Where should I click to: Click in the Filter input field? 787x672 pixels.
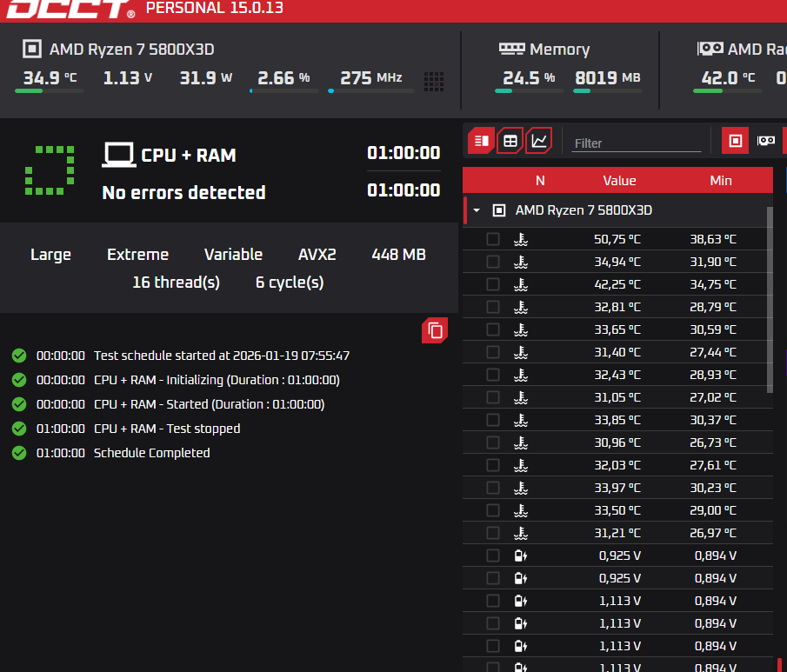coord(637,143)
